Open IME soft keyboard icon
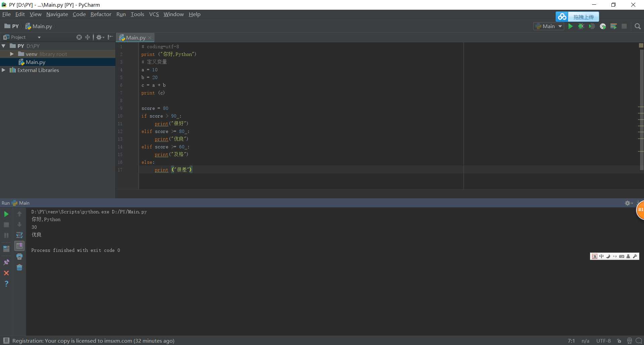The image size is (644, 345). click(x=622, y=256)
